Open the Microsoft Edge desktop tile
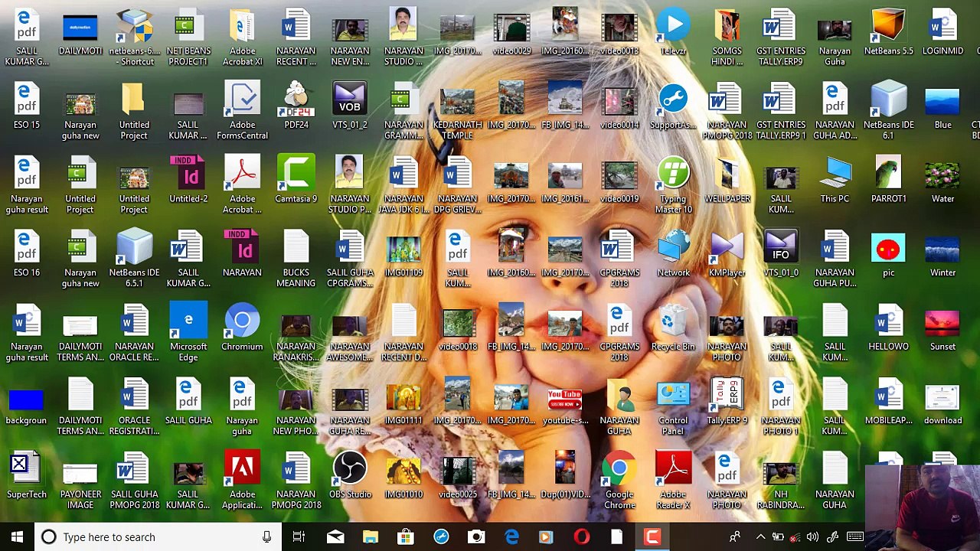Screen dimensions: 980x551 point(188,332)
